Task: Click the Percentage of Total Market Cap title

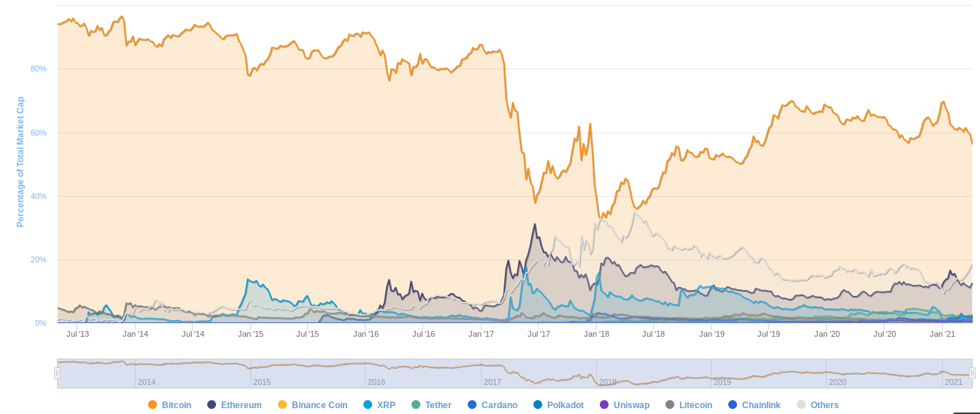Action: 20,162
